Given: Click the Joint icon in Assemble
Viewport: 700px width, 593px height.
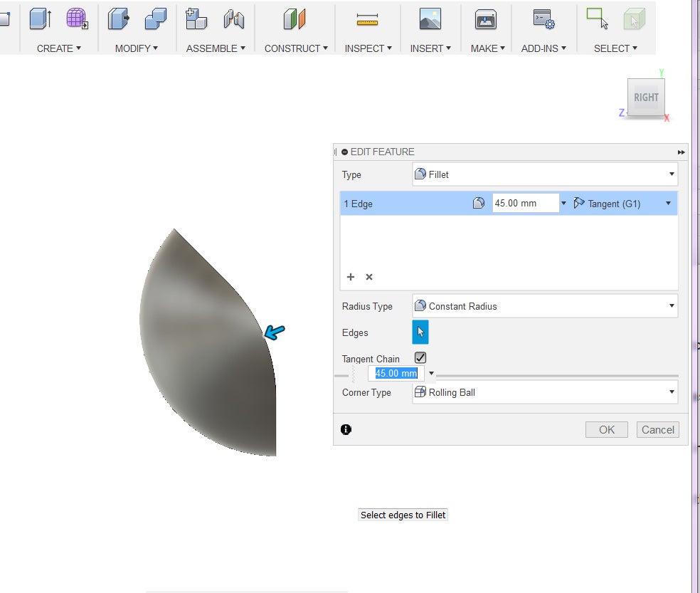Looking at the screenshot, I should (x=234, y=19).
